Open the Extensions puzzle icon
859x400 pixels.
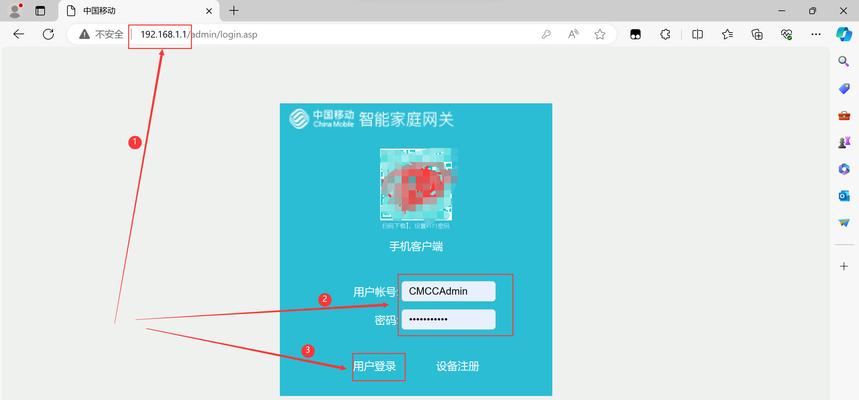pos(665,35)
